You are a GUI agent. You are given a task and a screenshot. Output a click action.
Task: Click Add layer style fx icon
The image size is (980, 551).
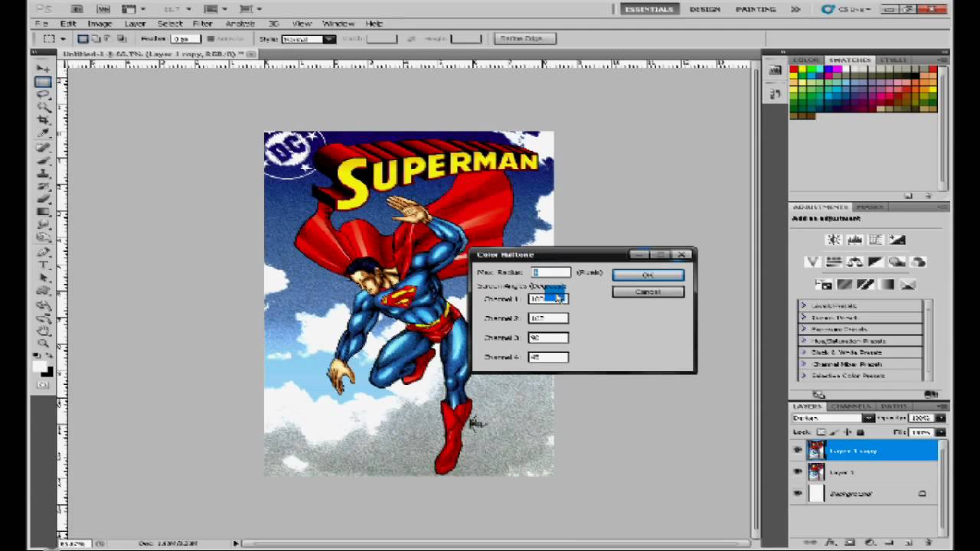(x=830, y=543)
